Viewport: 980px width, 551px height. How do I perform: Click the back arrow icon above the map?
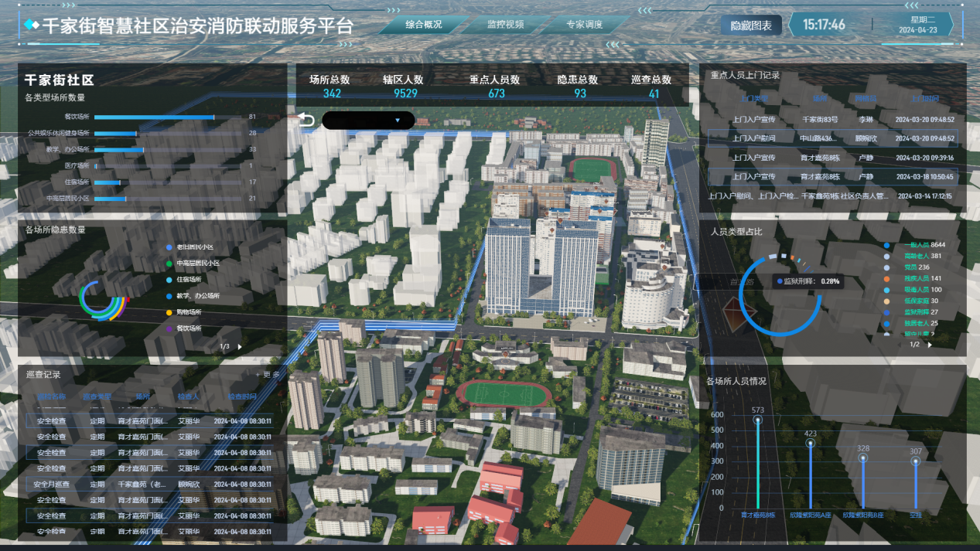(306, 121)
